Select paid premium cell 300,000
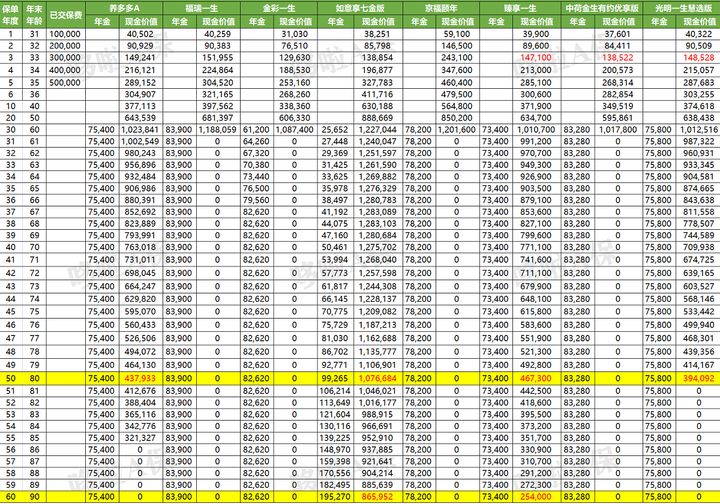 pyautogui.click(x=65, y=58)
